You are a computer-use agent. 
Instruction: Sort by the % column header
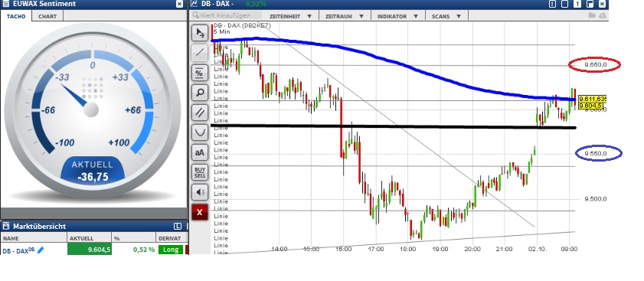point(133,238)
